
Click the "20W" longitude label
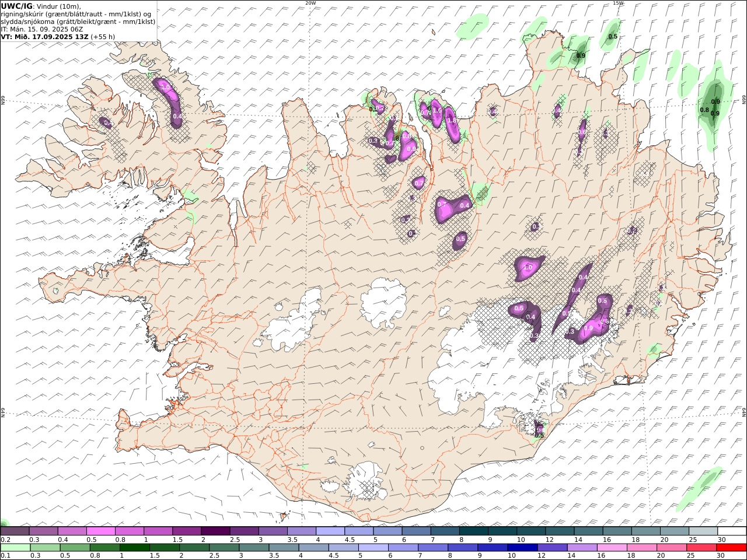(310, 3)
